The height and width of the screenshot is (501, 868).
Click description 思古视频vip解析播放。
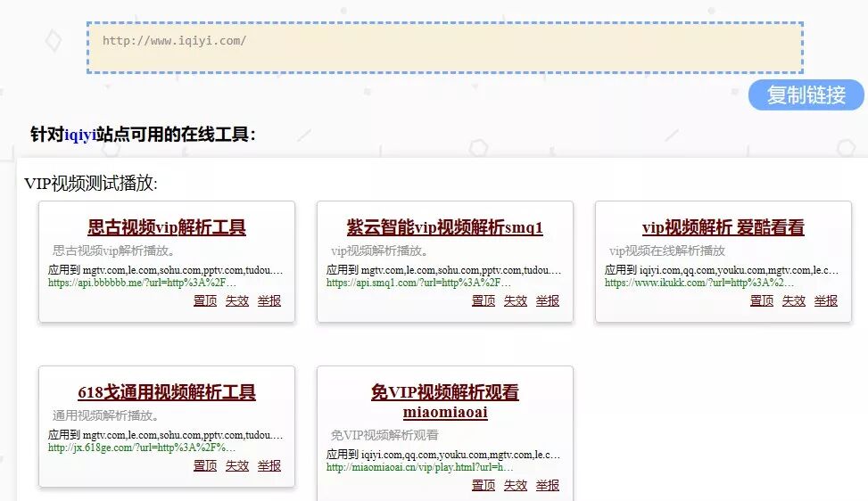tap(114, 250)
